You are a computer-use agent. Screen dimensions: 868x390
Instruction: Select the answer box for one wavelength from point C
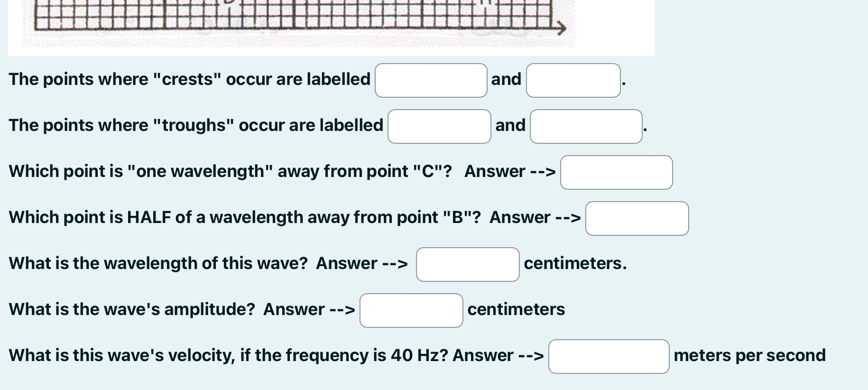coord(616,172)
